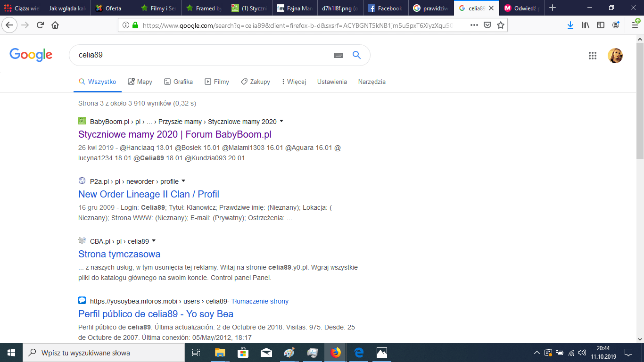The height and width of the screenshot is (362, 644).
Task: Bookmark this page with the star icon
Action: coord(500,25)
